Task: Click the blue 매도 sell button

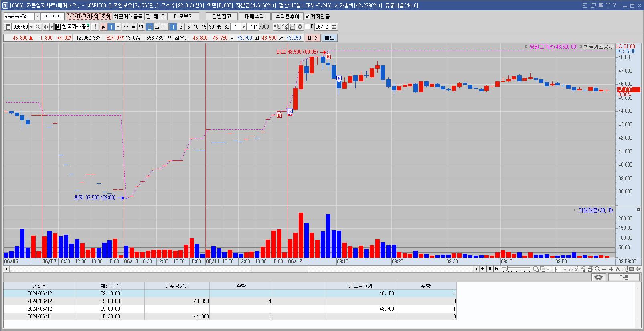Action: (x=329, y=38)
